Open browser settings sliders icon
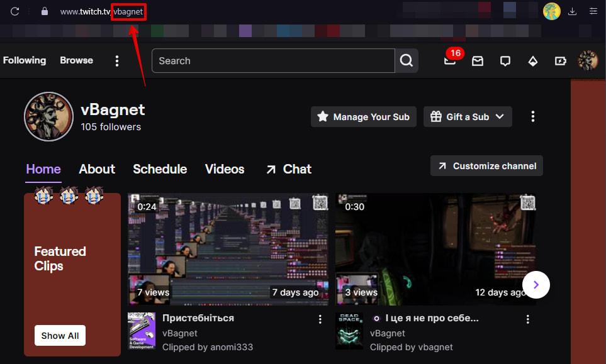The width and height of the screenshot is (606, 364). point(593,11)
